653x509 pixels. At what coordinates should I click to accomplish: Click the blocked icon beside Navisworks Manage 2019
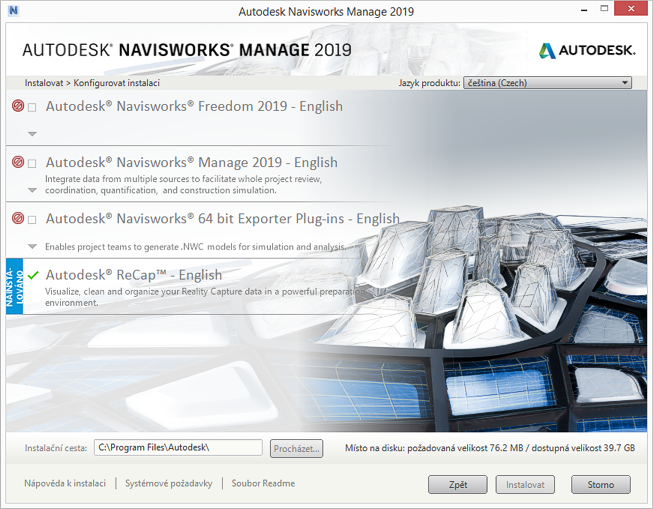pyautogui.click(x=18, y=163)
